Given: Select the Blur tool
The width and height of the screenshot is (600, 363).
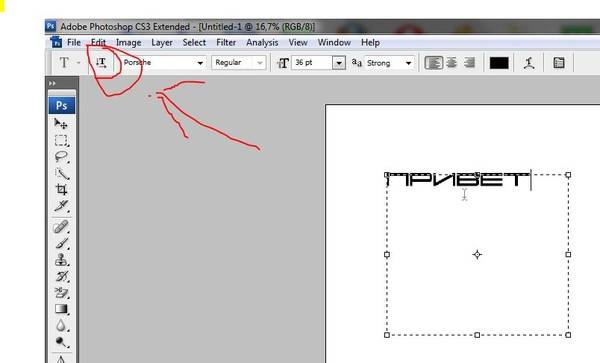Looking at the screenshot, I should [x=61, y=326].
